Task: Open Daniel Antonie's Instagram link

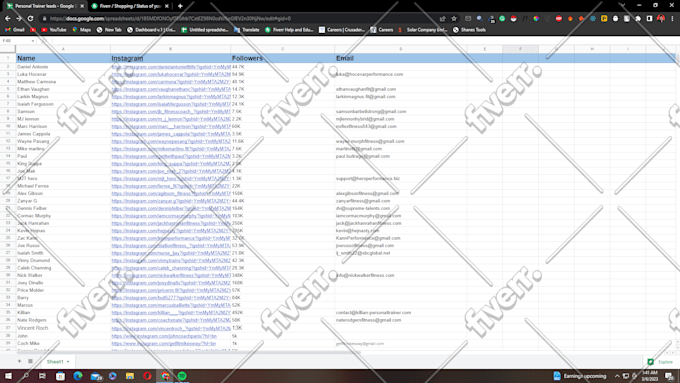Action: coord(171,67)
